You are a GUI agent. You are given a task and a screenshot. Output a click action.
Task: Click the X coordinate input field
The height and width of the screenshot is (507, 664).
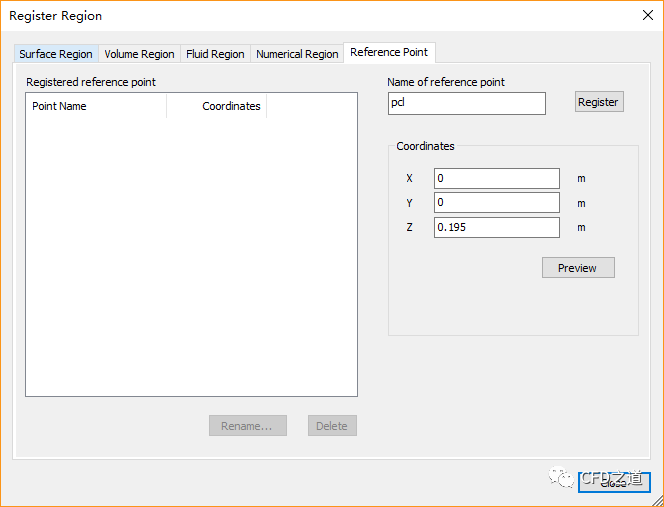[496, 178]
